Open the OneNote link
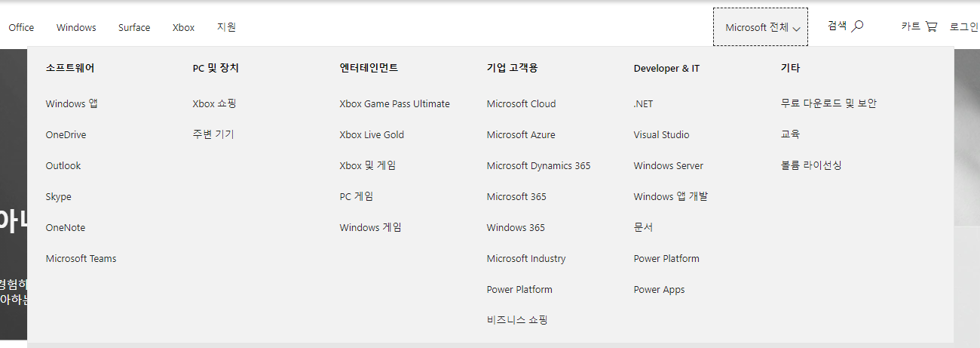Viewport: 980px width, 348px height. coord(66,227)
